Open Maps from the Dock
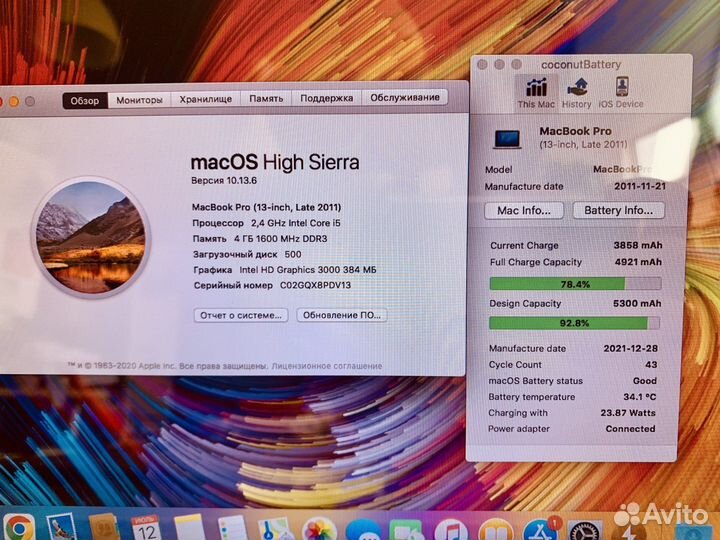Screen dimensions: 720x540 click(275, 529)
